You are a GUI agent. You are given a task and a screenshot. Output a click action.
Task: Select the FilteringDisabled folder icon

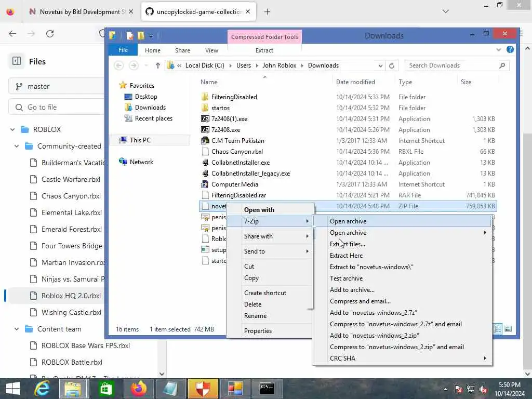click(205, 97)
